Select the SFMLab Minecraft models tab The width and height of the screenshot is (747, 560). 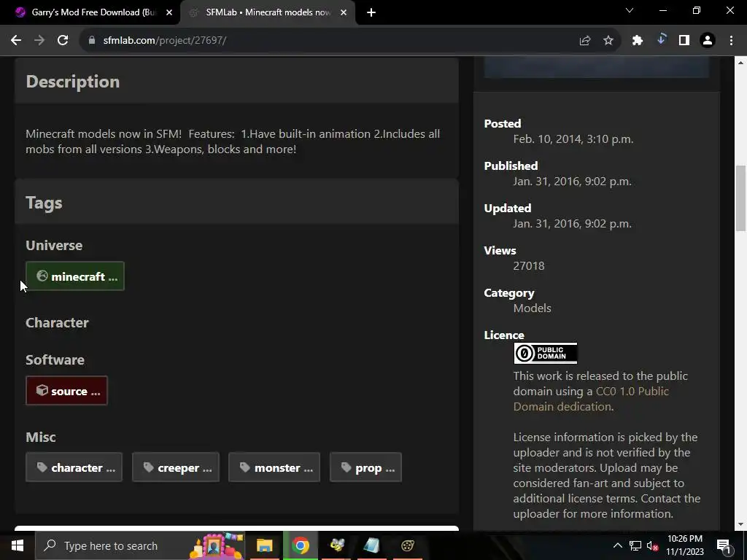click(x=267, y=12)
